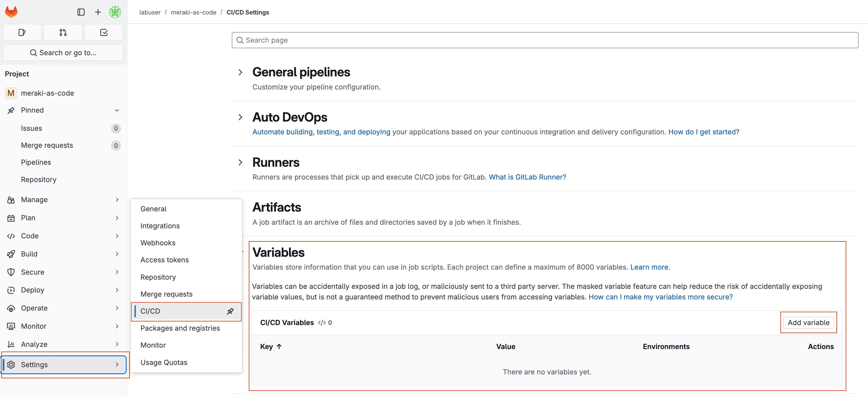
Task: Unpin CI/CD using the pin icon
Action: [230, 311]
